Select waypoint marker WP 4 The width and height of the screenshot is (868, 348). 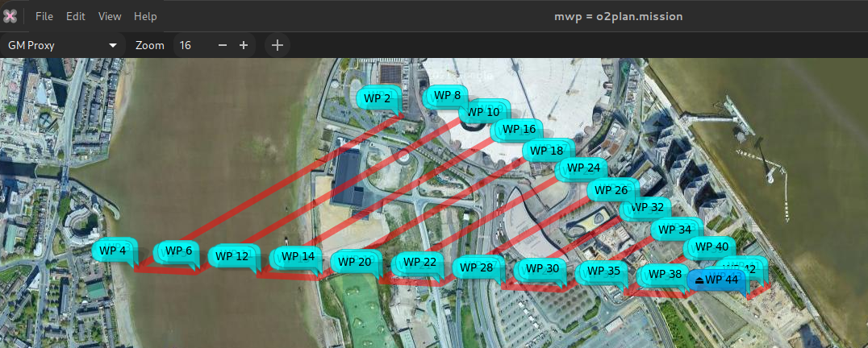click(x=113, y=251)
